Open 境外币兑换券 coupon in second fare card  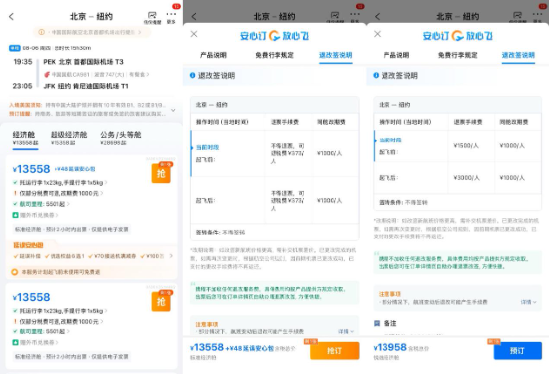click(35, 342)
